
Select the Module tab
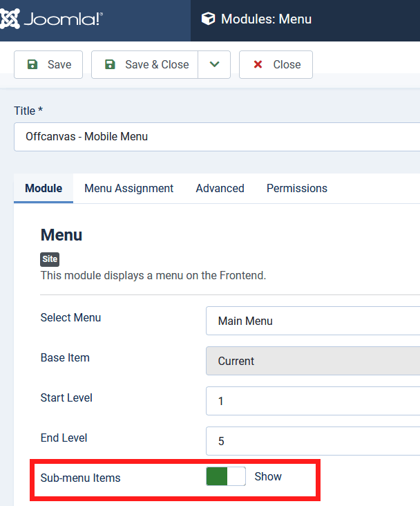point(44,188)
